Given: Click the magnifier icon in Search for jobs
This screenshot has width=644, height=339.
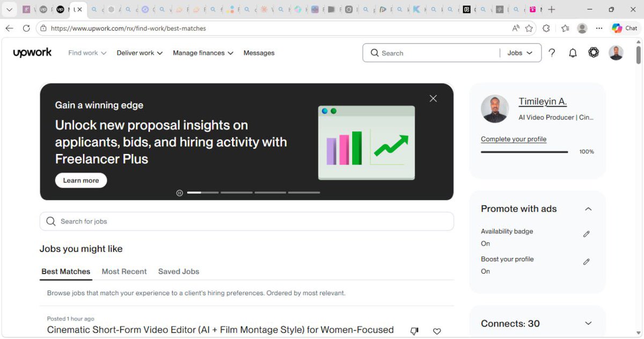Looking at the screenshot, I should 51,222.
